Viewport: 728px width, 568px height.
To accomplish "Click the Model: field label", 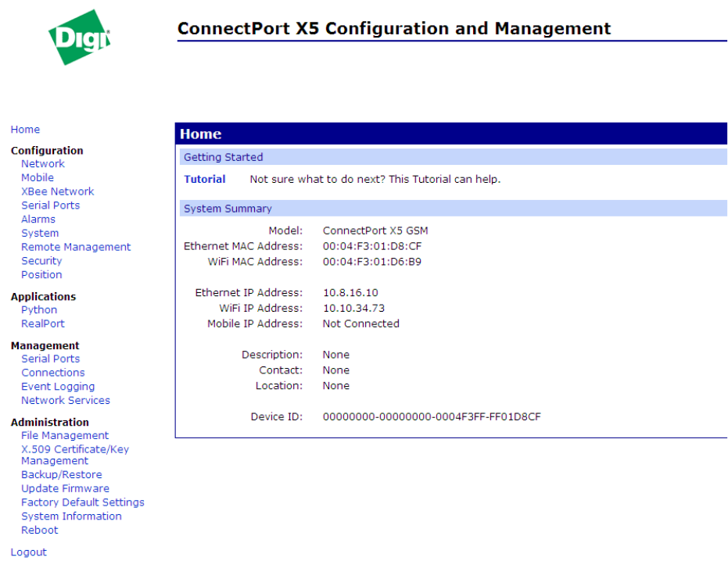I will point(285,231).
